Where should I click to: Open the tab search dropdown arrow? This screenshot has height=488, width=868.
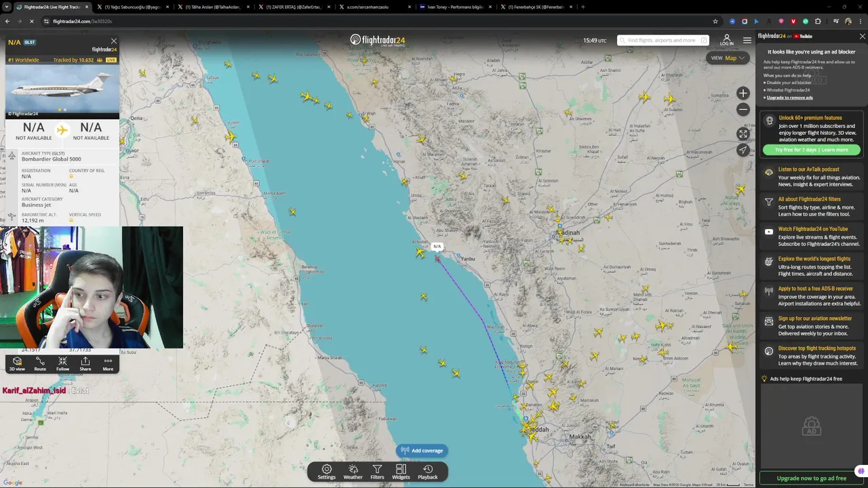point(7,7)
